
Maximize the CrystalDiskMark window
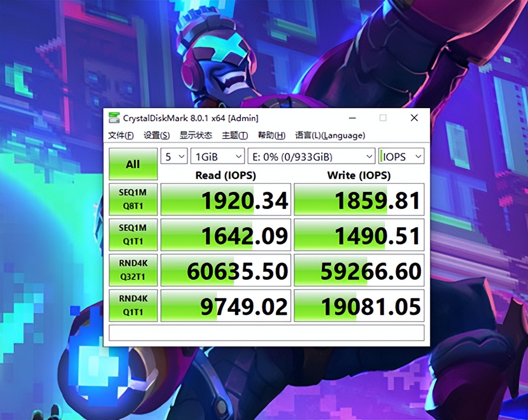click(383, 118)
